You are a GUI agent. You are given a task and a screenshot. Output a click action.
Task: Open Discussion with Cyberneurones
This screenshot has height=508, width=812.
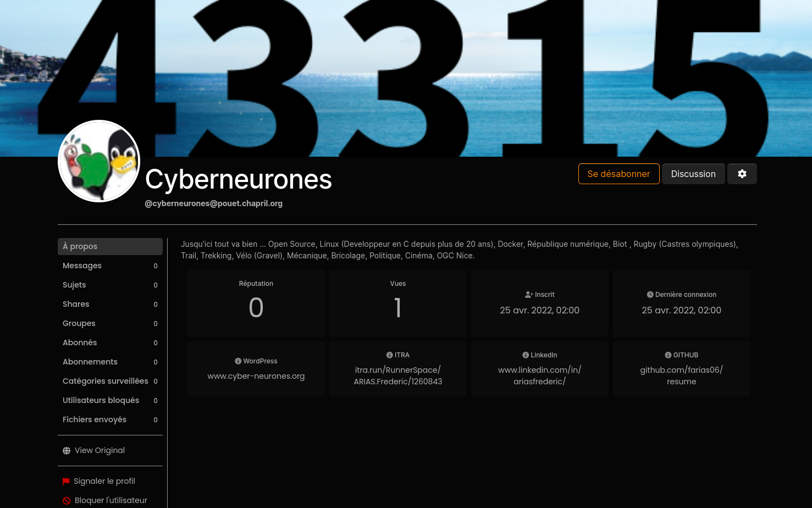click(693, 174)
